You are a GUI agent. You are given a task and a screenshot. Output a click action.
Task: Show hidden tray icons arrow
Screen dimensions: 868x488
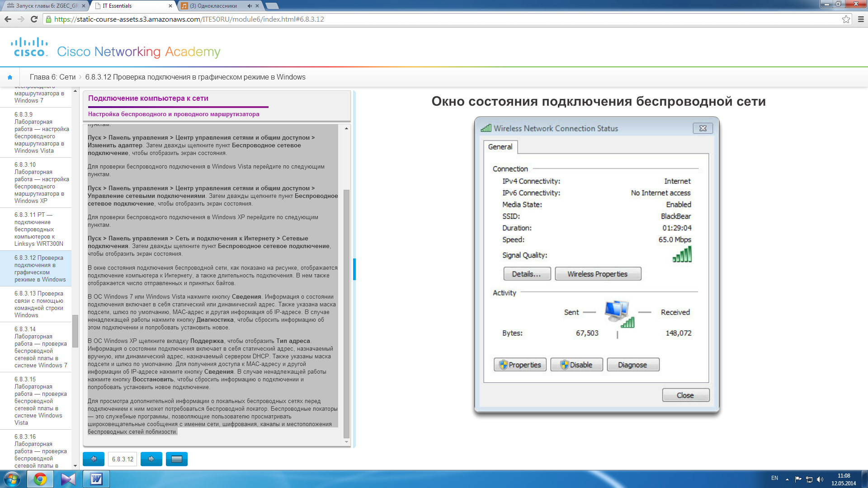pyautogui.click(x=787, y=479)
